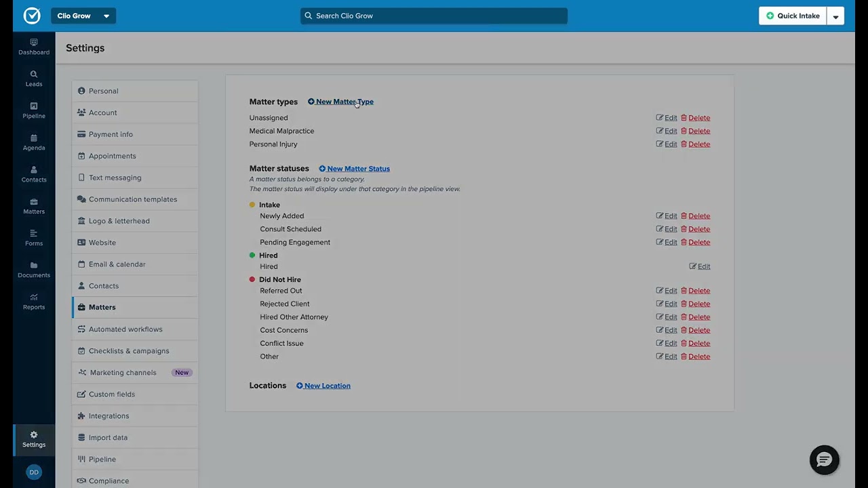Open Forms in the sidebar

click(34, 238)
